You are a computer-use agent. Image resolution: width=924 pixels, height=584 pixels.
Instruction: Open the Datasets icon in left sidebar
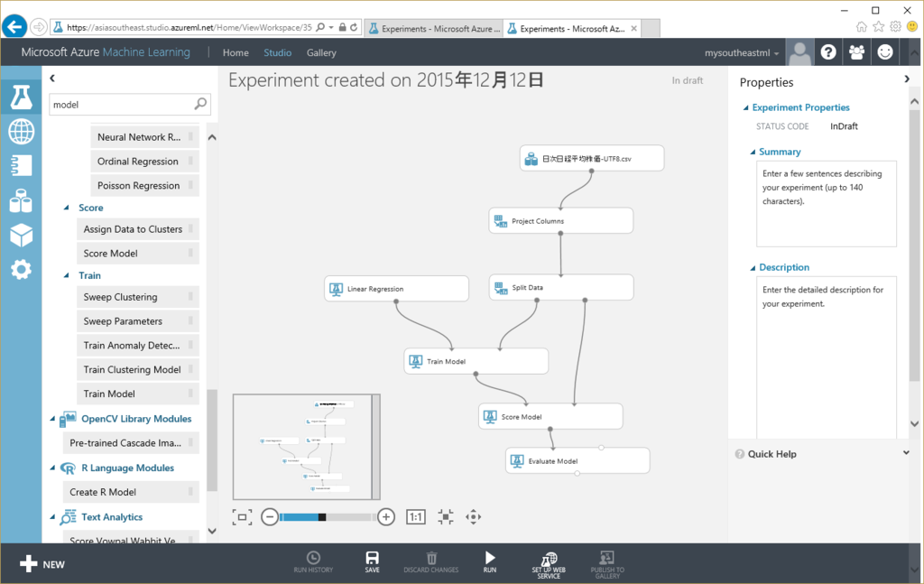[22, 200]
